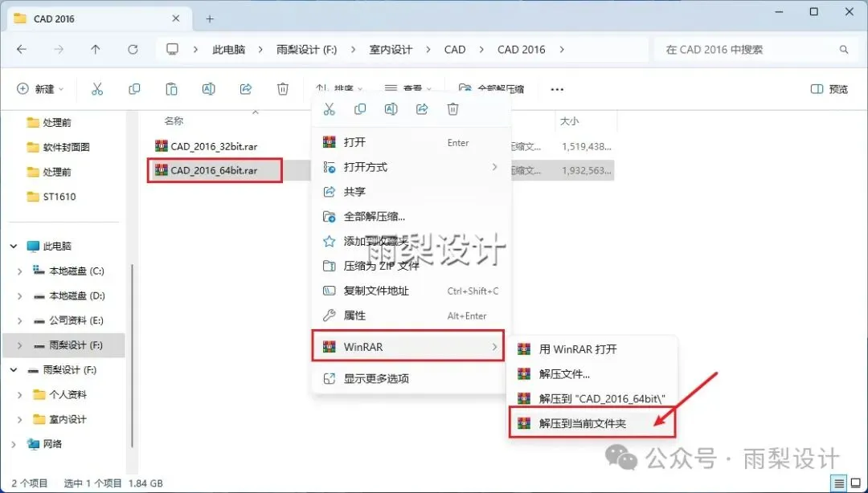Click the search magnifier icon
Image resolution: width=868 pixels, height=493 pixels.
(844, 50)
